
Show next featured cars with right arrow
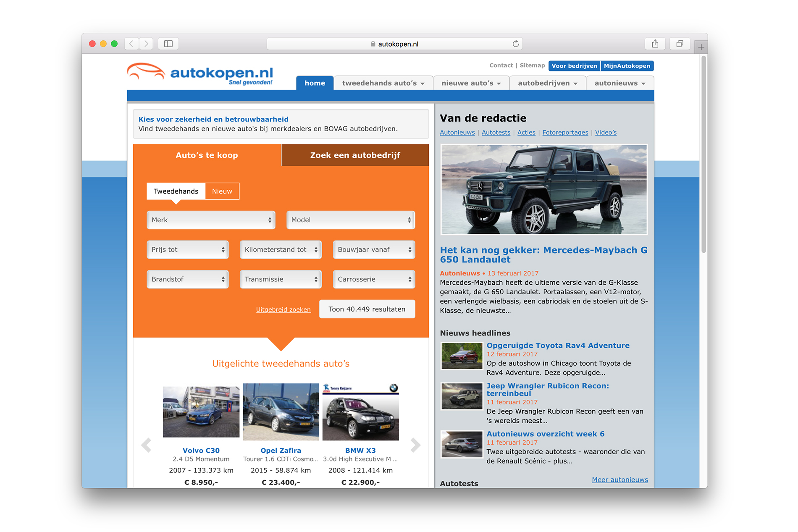(415, 445)
